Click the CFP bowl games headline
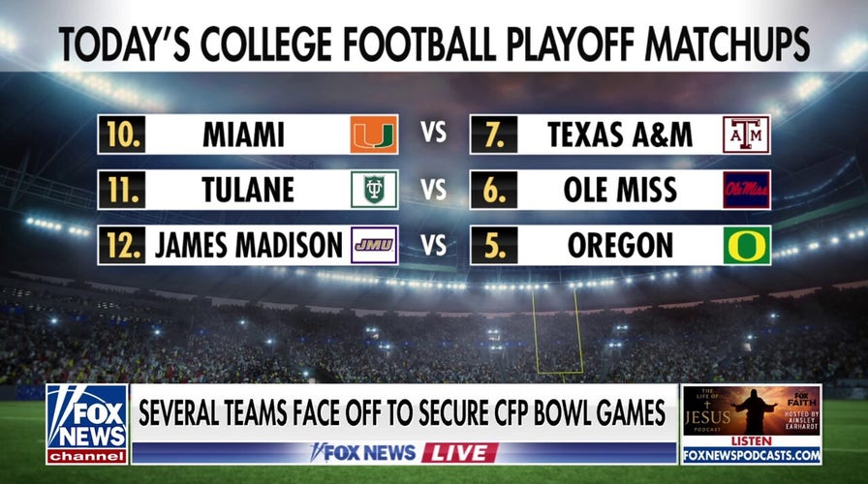Viewport: 868px width, 484px height. (x=403, y=413)
